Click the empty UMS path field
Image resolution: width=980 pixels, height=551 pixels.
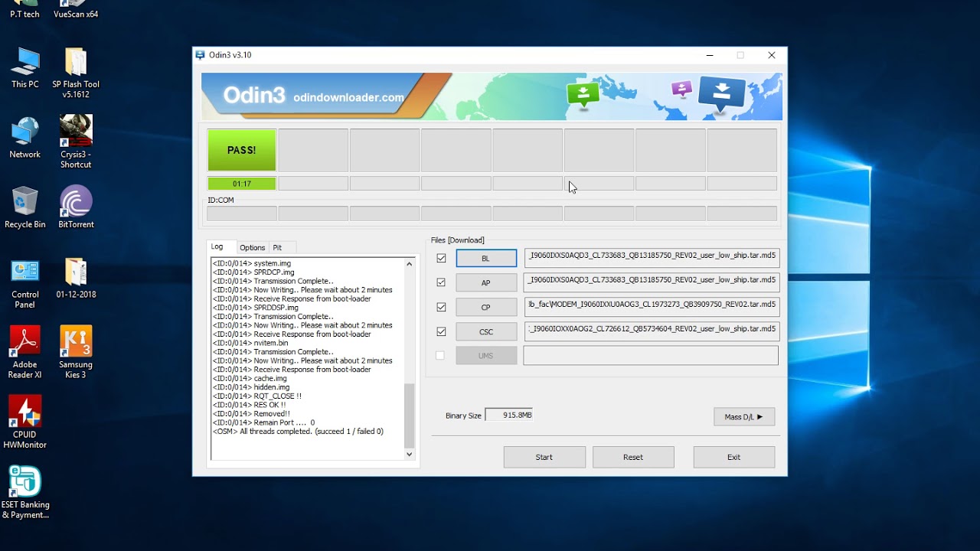[651, 355]
